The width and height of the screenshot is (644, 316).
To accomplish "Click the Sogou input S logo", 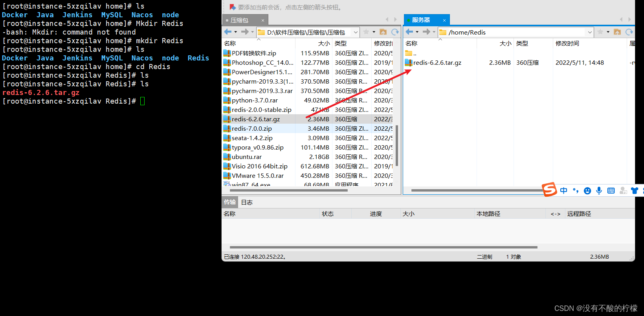I will click(549, 190).
